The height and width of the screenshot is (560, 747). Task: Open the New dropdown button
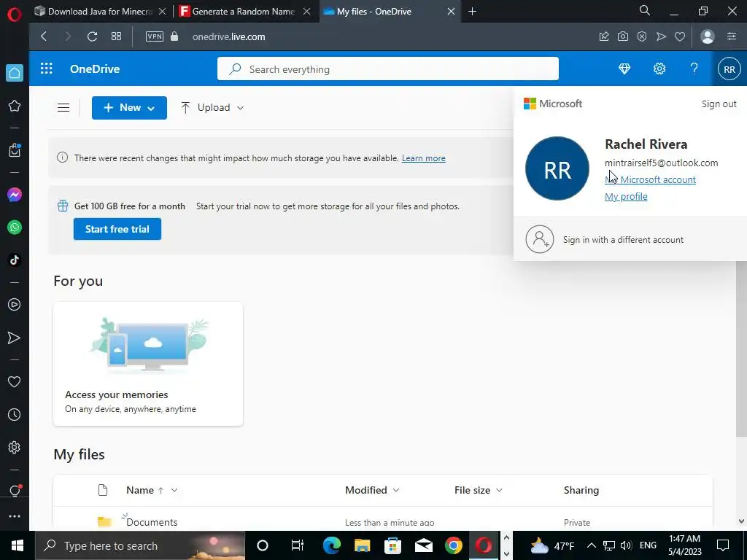coord(129,108)
